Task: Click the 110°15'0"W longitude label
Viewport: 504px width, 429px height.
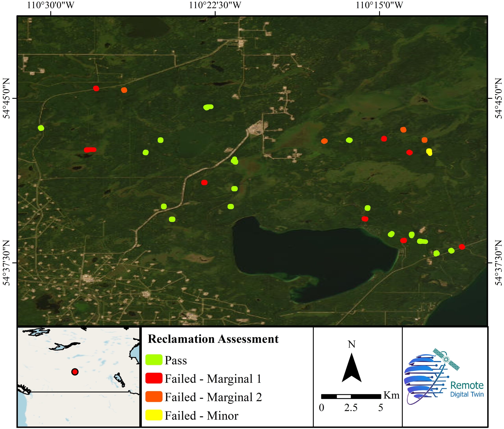Action: tap(379, 5)
